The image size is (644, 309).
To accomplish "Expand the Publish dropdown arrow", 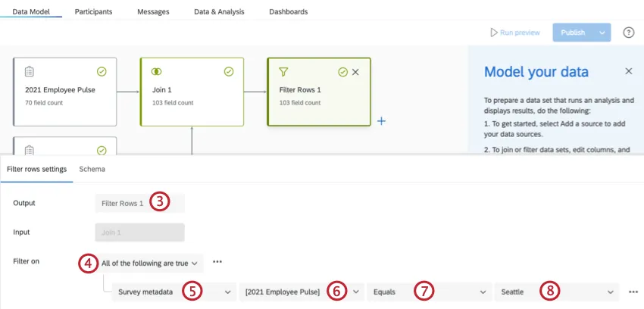I will (602, 33).
